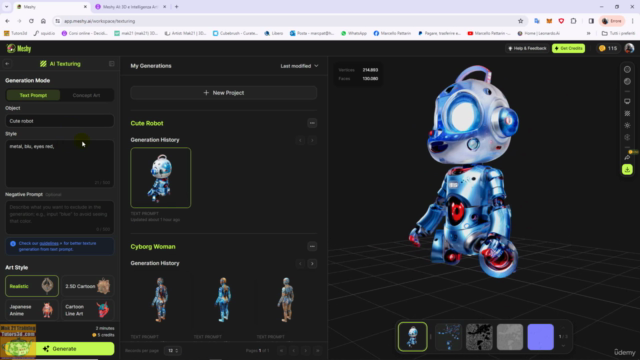Open records per page dropdown showing 12
Screen dimensions: 640x360
[x=173, y=351]
